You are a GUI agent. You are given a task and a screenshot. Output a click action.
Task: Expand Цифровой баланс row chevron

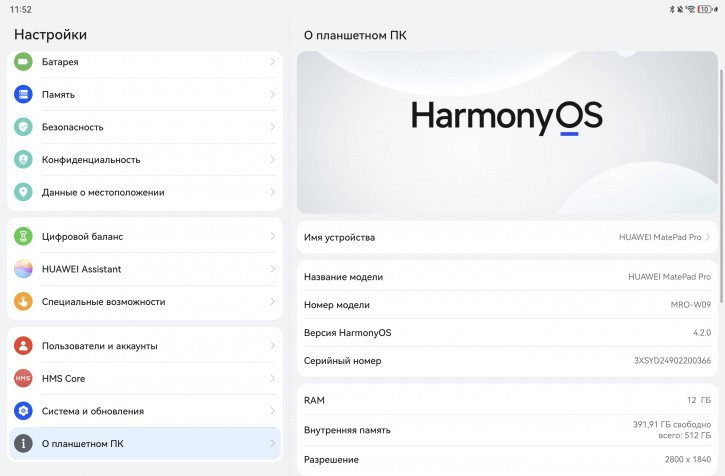tap(272, 236)
